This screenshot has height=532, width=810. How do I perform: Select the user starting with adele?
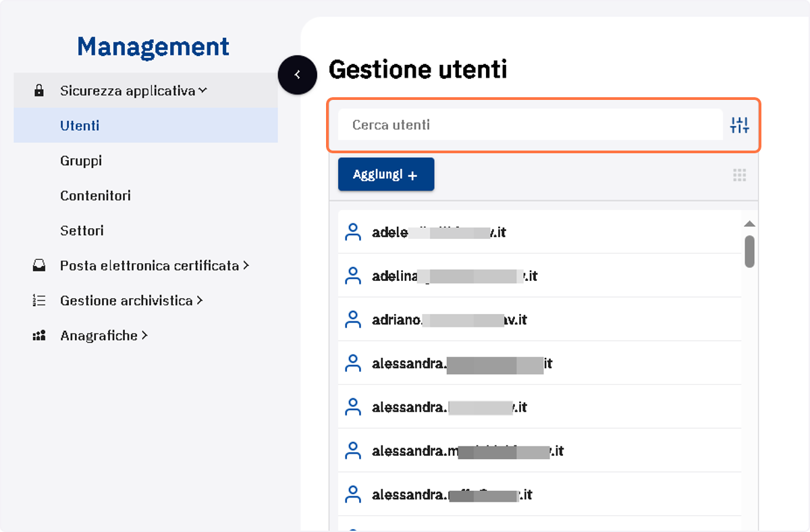coord(539,232)
